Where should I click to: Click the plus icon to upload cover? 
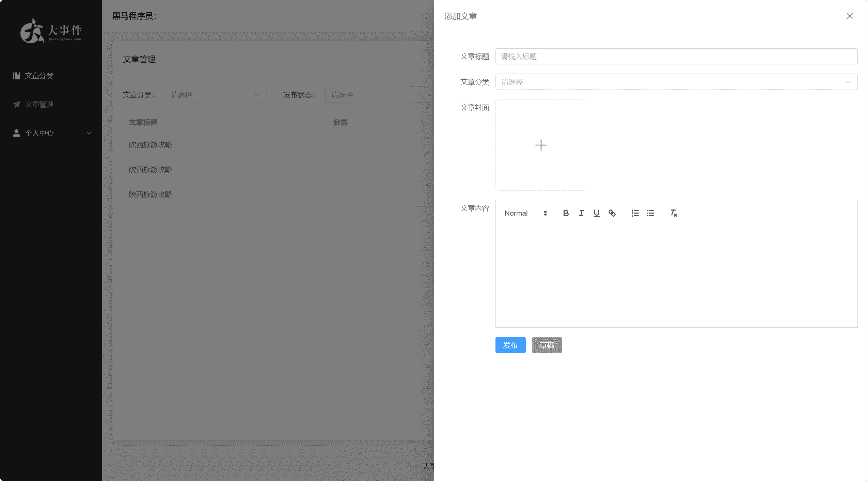(541, 145)
